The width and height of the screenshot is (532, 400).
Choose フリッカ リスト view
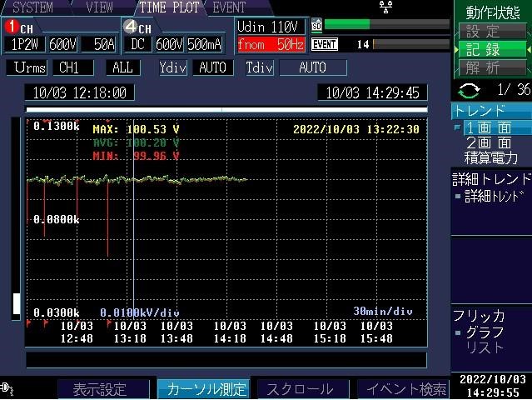485,347
